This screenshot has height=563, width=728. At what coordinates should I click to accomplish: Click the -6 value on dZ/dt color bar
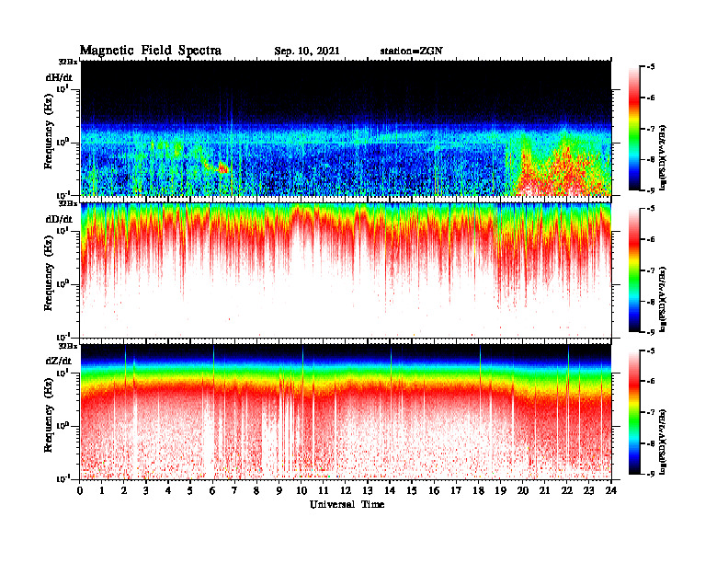(x=651, y=382)
